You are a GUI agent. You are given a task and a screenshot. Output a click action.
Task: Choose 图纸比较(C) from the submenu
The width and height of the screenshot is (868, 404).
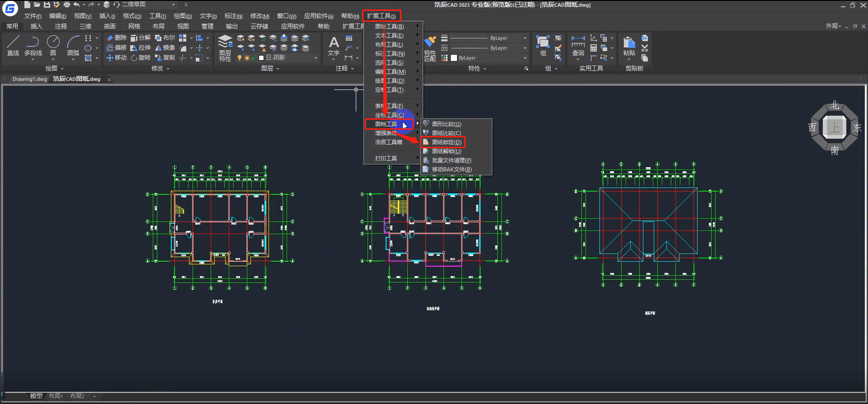456,133
